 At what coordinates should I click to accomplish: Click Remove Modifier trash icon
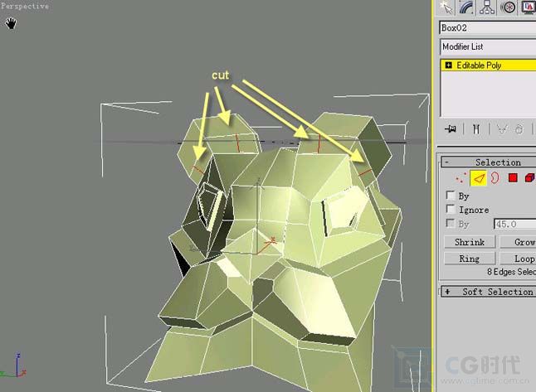519,129
